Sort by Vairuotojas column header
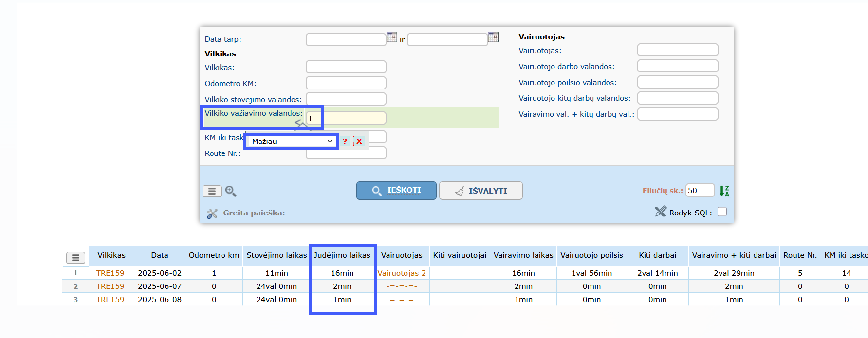This screenshot has width=868, height=338. tap(402, 255)
